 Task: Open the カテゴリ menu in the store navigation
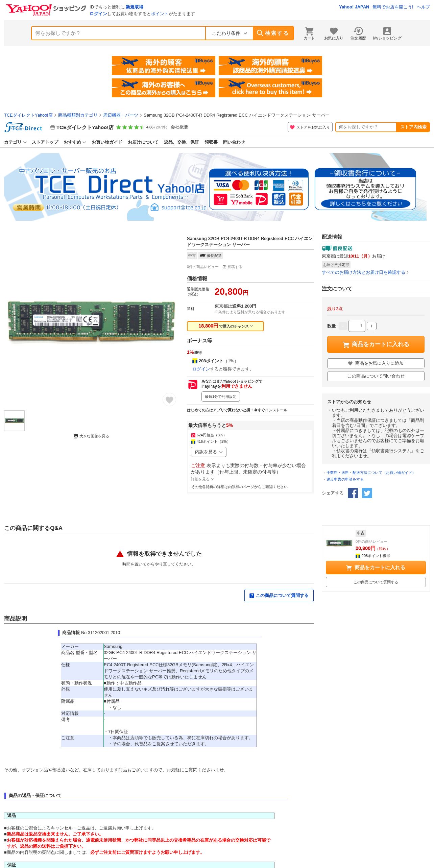[x=15, y=142]
